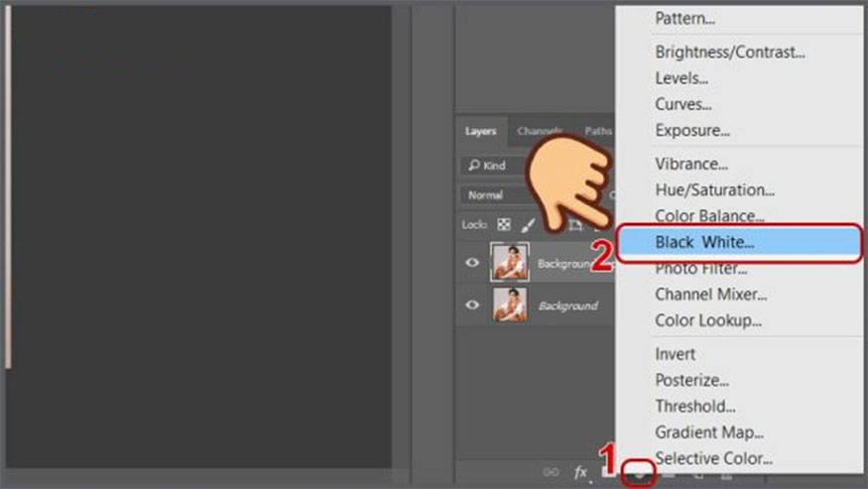Open the Normal blend mode dropdown
The width and height of the screenshot is (868, 489).
[x=493, y=195]
